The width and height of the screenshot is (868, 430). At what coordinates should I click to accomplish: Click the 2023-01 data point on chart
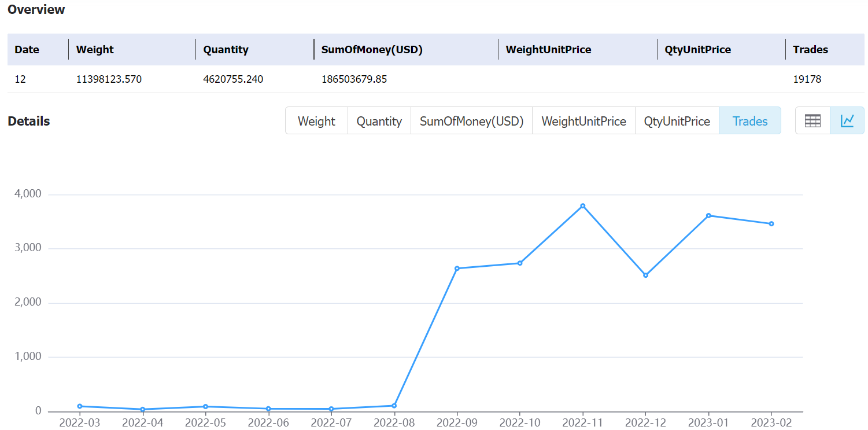[x=708, y=216]
